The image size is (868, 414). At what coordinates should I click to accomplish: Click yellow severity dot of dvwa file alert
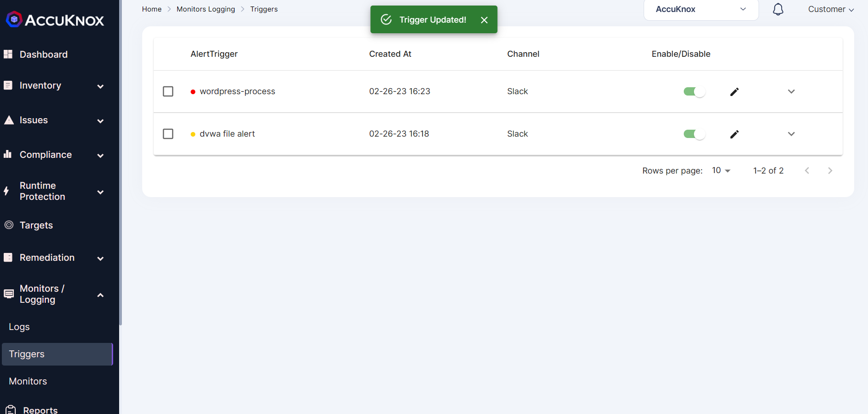point(193,134)
